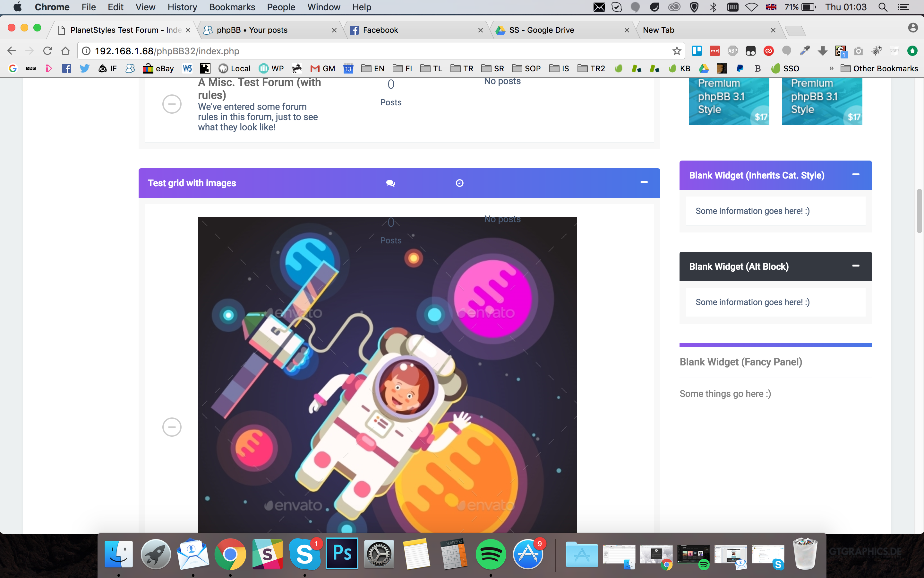
Task: Click the page vertical scrollbar thumb
Action: coord(920,211)
